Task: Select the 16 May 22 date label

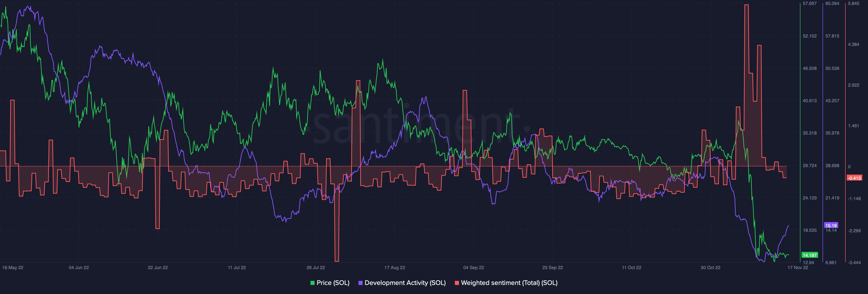Action: (13, 268)
